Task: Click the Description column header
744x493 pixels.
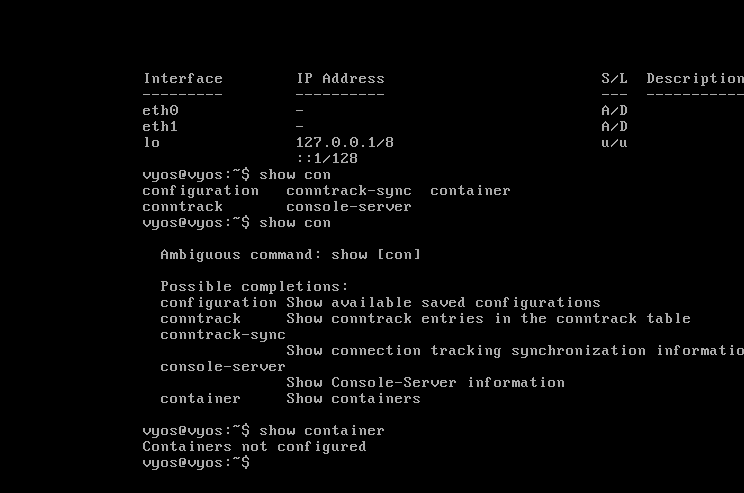Action: [x=694, y=78]
